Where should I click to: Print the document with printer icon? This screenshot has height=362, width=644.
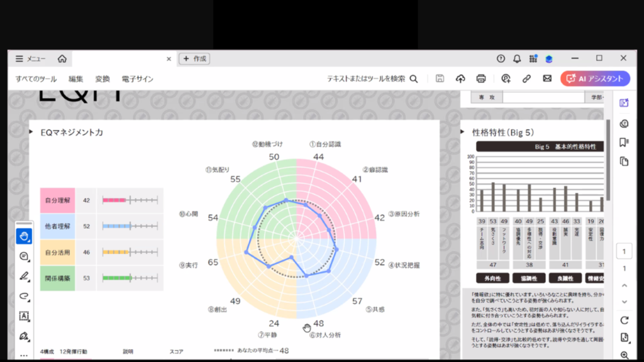pos(481,79)
